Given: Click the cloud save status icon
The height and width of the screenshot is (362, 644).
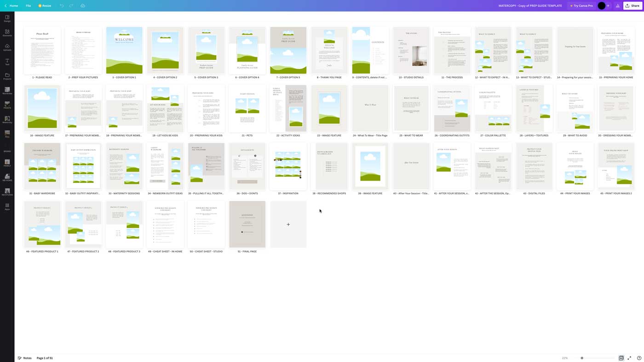Looking at the screenshot, I should pos(83,6).
